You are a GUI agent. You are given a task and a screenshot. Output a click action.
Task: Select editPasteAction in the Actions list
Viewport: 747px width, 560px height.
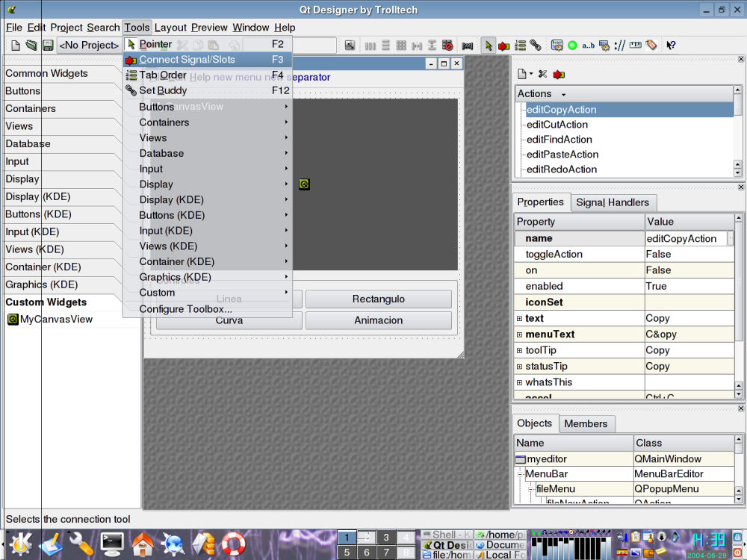[562, 155]
